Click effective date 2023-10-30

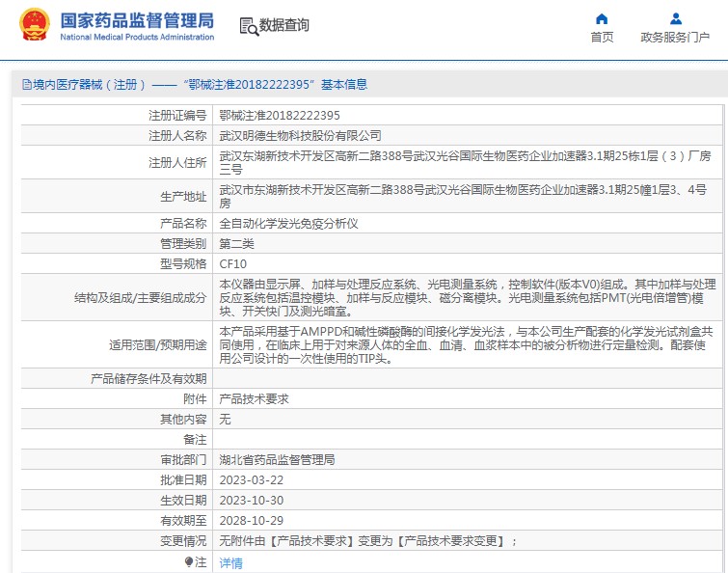pyautogui.click(x=251, y=501)
